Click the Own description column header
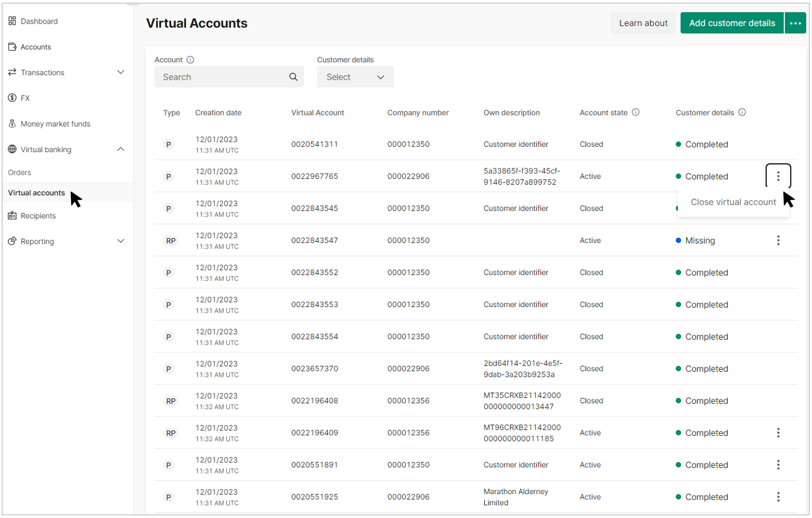This screenshot has height=518, width=812. [x=512, y=112]
